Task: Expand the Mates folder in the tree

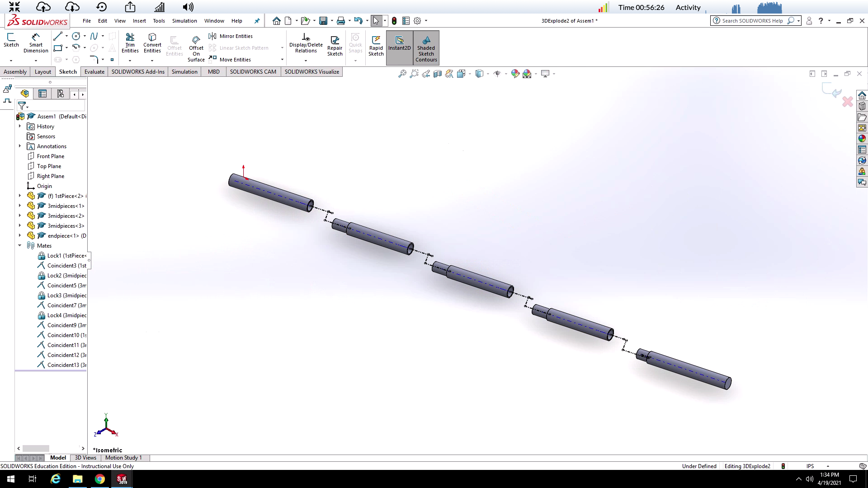Action: point(19,245)
